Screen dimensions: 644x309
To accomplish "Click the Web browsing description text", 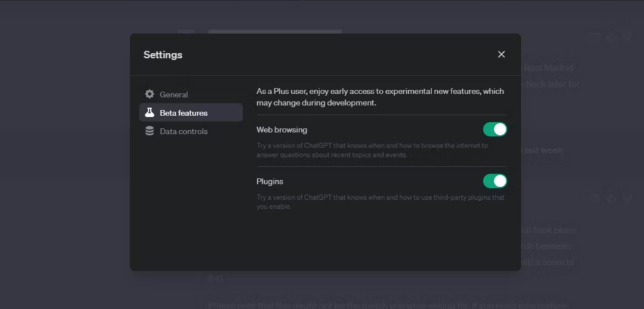I will [x=371, y=150].
